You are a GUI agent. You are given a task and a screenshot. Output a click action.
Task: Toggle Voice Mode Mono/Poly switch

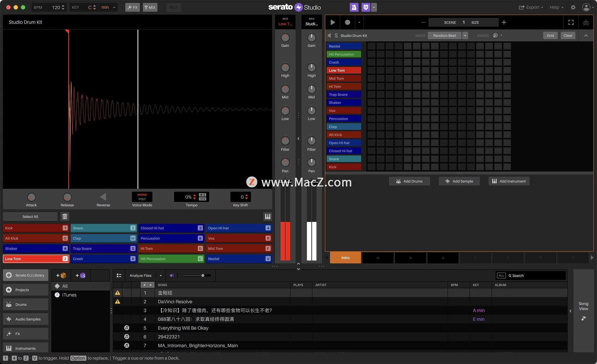(142, 197)
